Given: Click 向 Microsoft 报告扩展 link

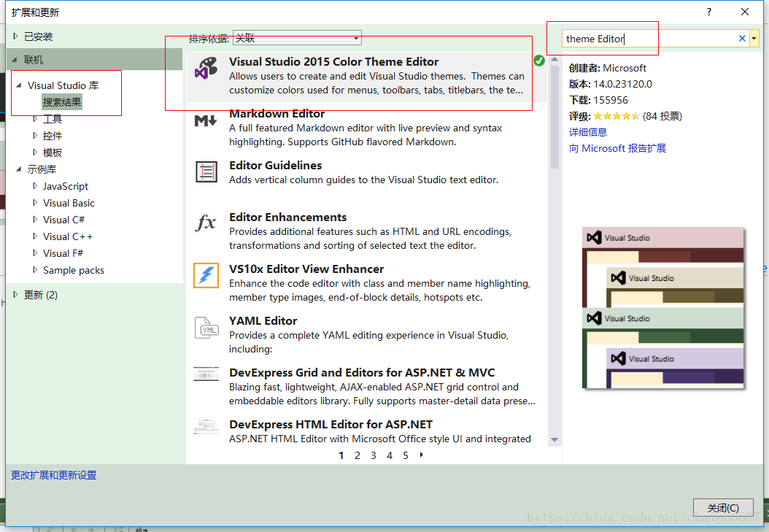Looking at the screenshot, I should pos(617,148).
